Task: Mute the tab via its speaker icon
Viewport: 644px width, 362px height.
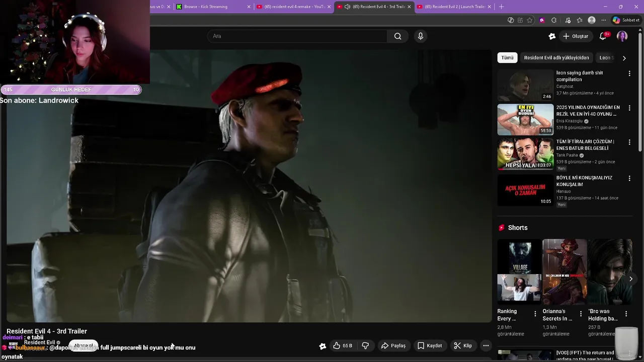Action: 348,7
